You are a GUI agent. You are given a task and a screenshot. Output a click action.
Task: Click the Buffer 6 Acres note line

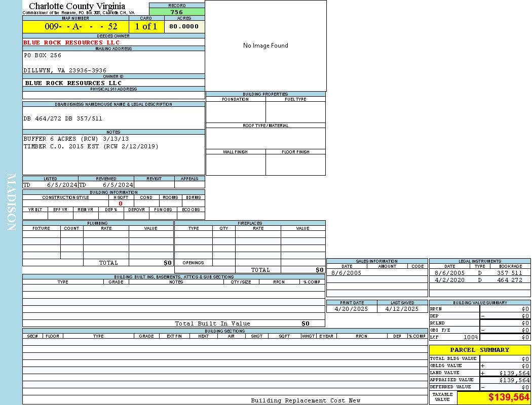tap(76, 139)
